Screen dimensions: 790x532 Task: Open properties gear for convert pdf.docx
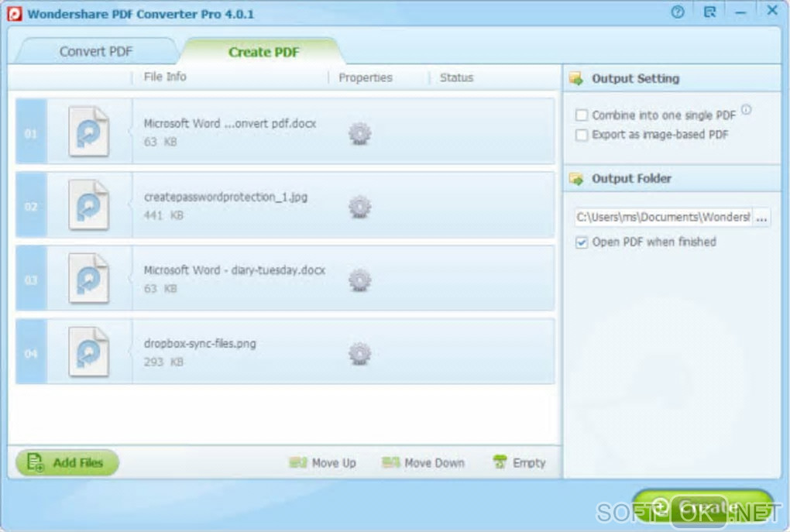pyautogui.click(x=359, y=133)
